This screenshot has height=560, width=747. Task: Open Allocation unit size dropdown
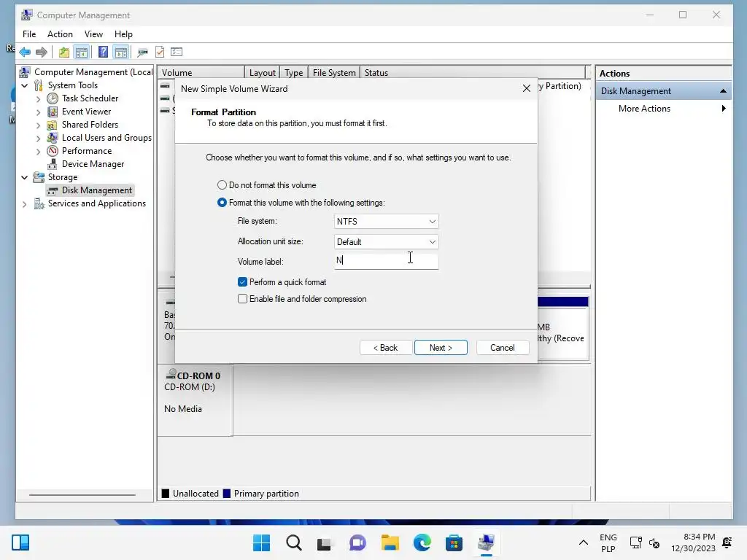point(387,241)
